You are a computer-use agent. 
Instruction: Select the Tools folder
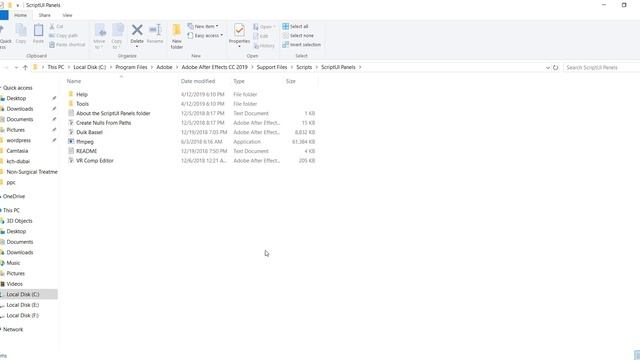pos(82,104)
